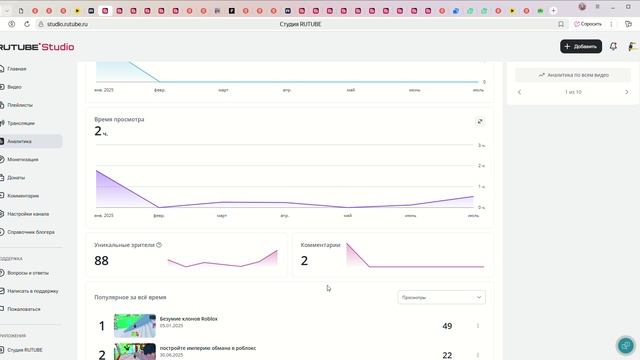Open the tab list chevron at the tab strip start
640x360 pixels.
pos(7,11)
